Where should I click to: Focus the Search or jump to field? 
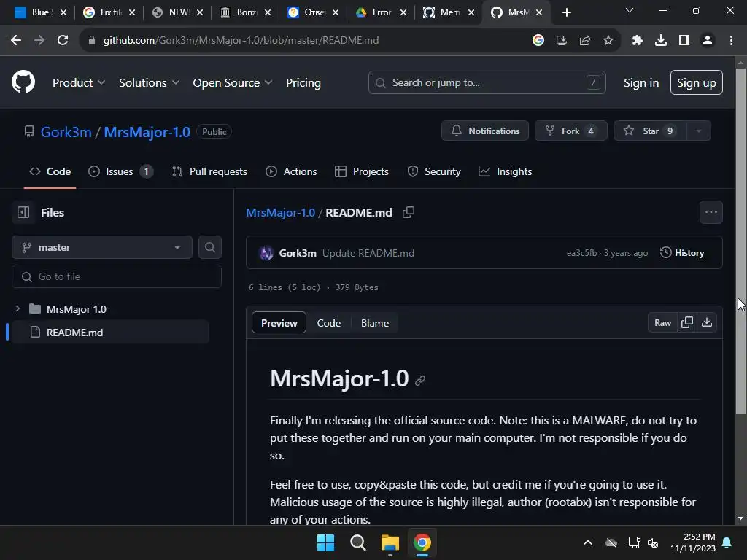click(x=487, y=82)
